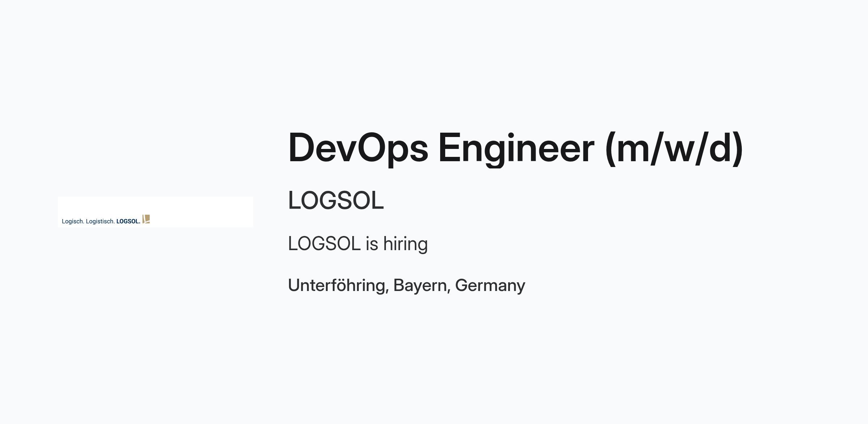
Task: Click the word 'DevOps' in the title
Action: coord(358,148)
